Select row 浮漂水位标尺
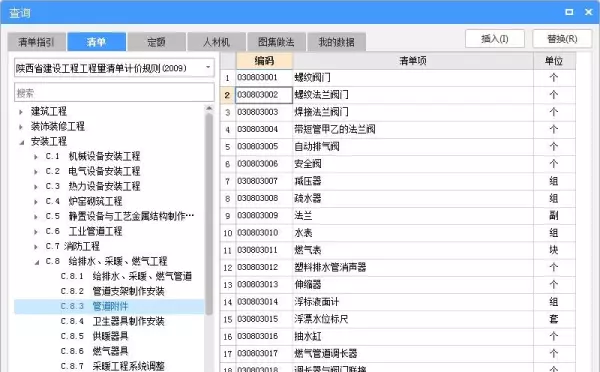The height and width of the screenshot is (372, 600). tap(398, 319)
